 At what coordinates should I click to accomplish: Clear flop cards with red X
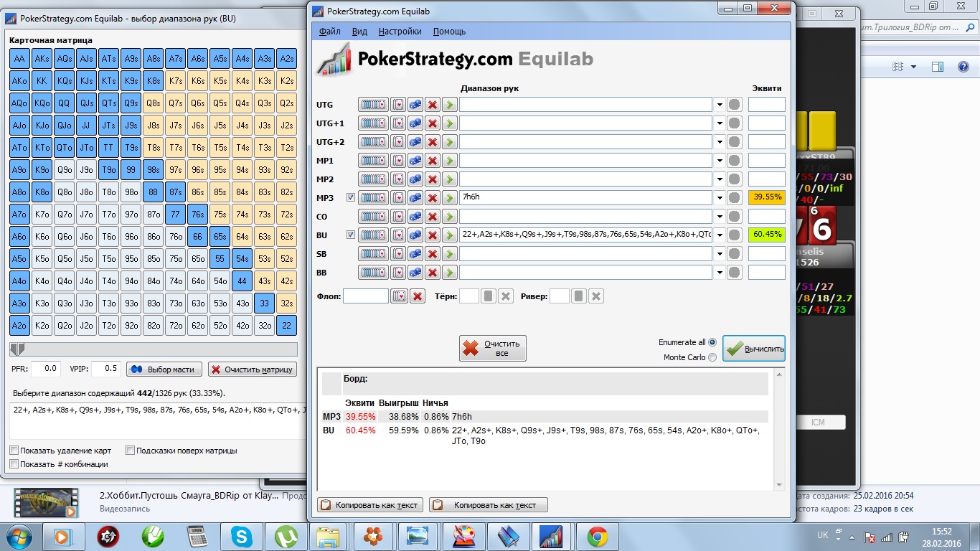(418, 296)
